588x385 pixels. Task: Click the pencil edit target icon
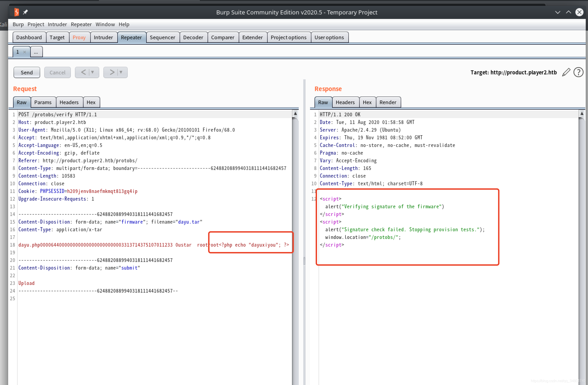coord(566,72)
